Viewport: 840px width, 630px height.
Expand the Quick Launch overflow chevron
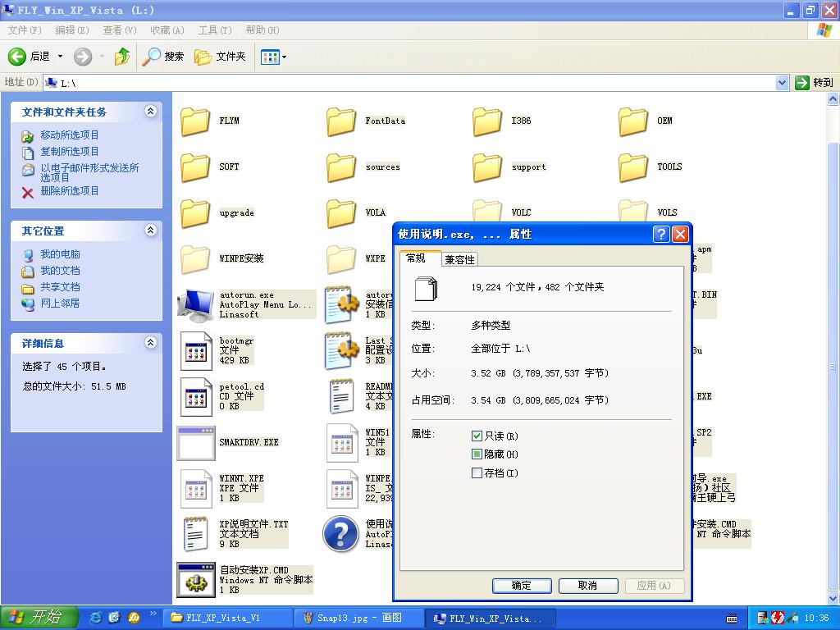(x=153, y=614)
